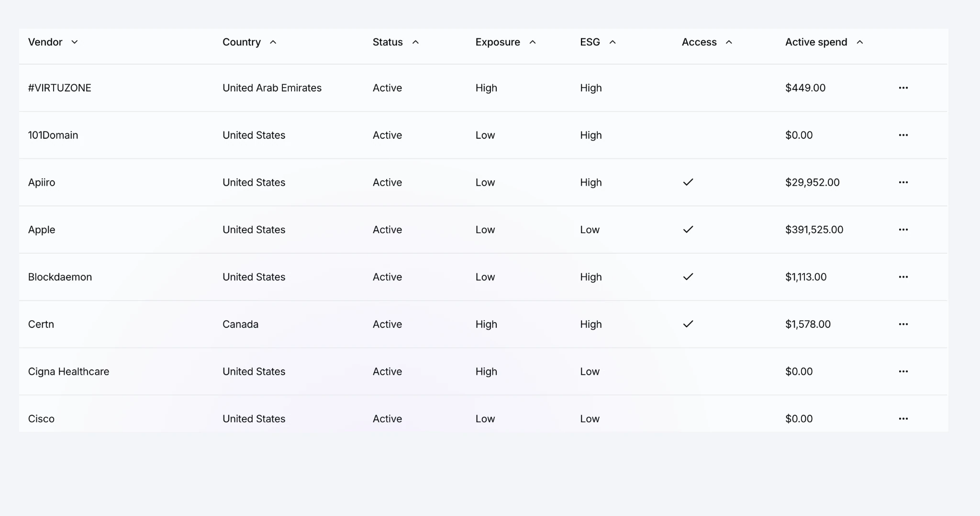980x516 pixels.
Task: Select the #VIRTUZONE vendor name
Action: pyautogui.click(x=60, y=88)
